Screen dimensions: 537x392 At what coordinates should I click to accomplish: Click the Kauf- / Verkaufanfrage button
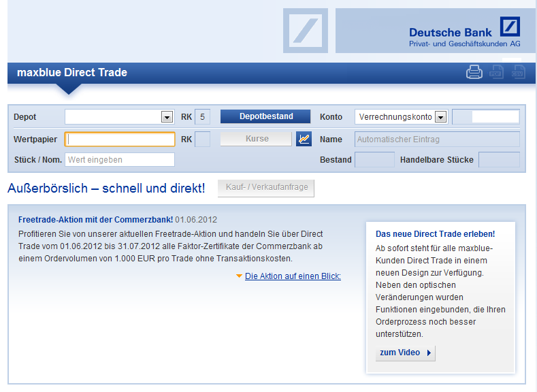click(266, 188)
